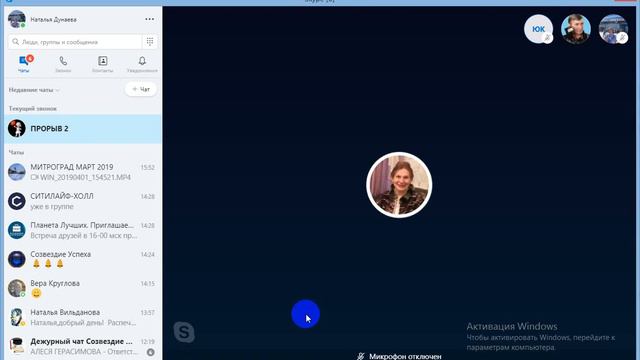Switch to the Чаты tab
The image size is (640, 360).
pyautogui.click(x=24, y=64)
